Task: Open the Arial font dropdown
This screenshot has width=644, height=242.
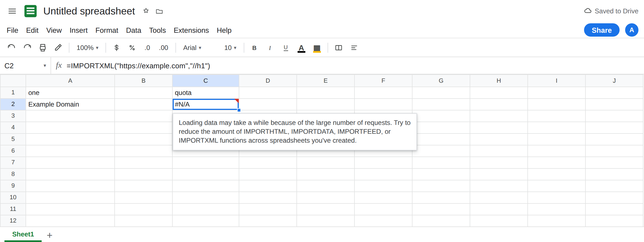Action: 192,48
